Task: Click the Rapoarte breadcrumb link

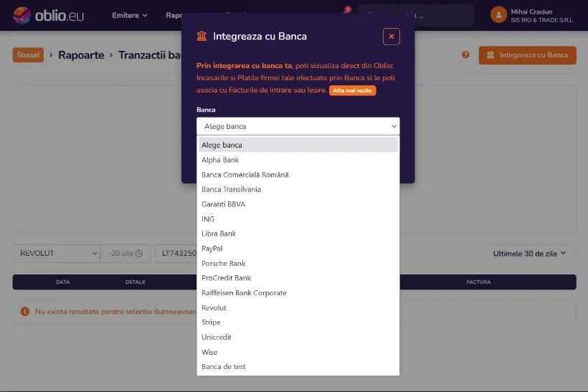Action: click(x=81, y=55)
